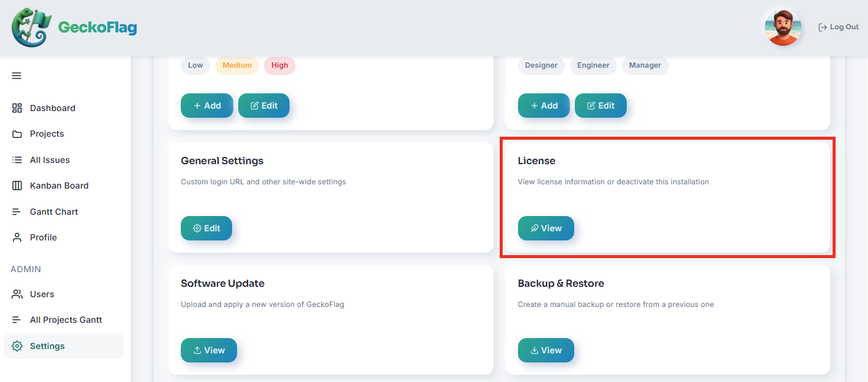The height and width of the screenshot is (382, 868).
Task: Click 'View license information or deactivate' description
Action: [613, 182]
